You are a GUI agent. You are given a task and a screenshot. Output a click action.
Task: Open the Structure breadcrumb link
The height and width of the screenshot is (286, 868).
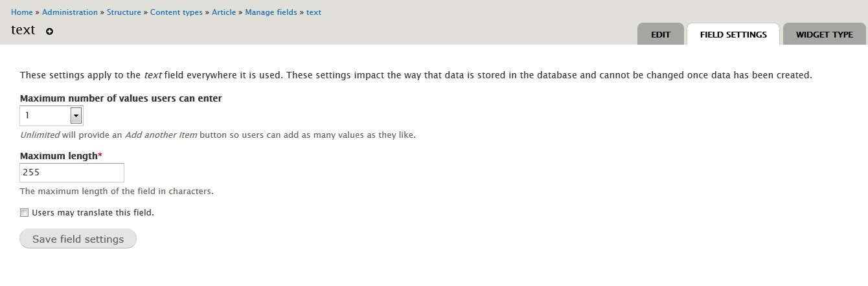[x=124, y=12]
